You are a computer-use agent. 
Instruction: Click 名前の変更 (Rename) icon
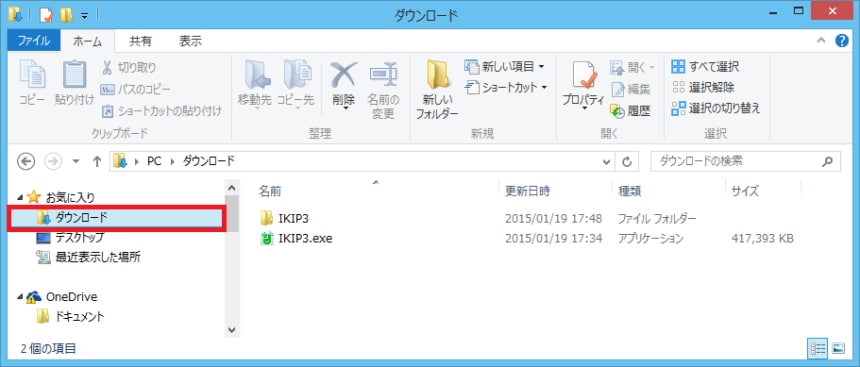coord(383,89)
